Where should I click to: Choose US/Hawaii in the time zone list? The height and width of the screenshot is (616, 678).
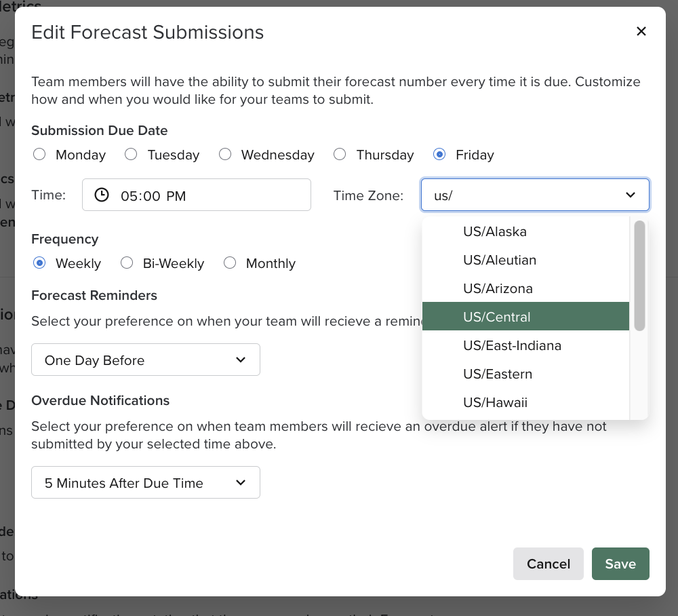point(494,402)
